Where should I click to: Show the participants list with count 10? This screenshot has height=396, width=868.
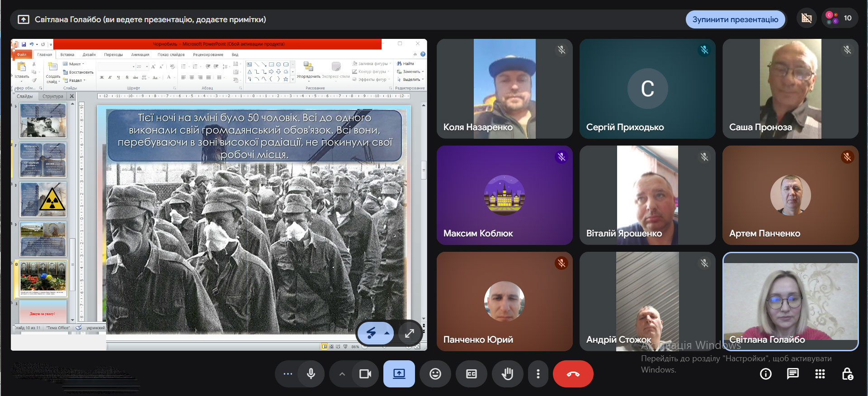click(840, 18)
